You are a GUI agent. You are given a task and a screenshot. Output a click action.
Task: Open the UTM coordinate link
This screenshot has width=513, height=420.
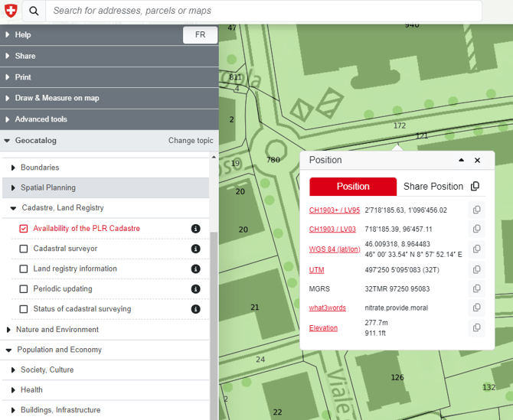pos(316,270)
